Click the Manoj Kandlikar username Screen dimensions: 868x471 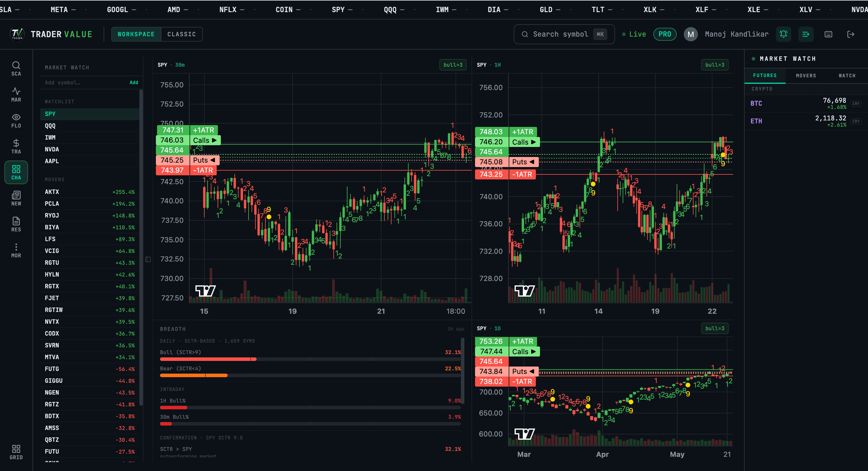click(x=737, y=34)
